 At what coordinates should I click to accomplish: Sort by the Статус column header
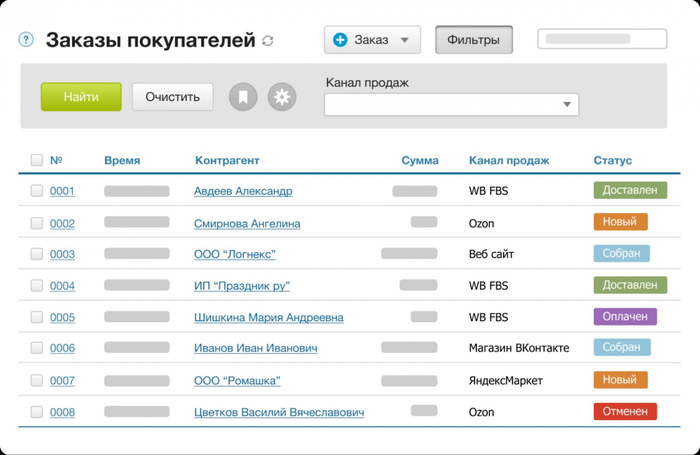(612, 160)
